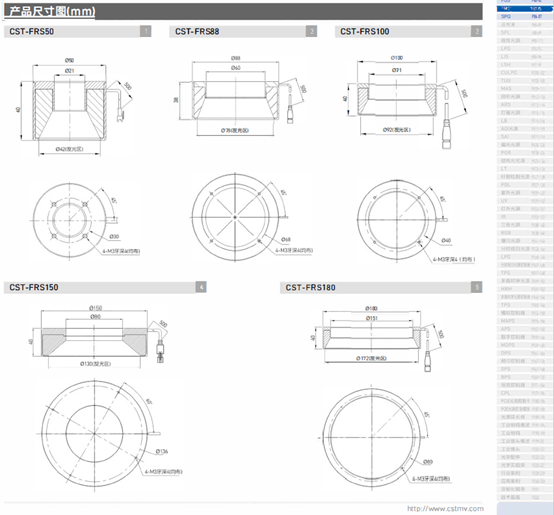Click the number badge beside CST-FRS150
Image resolution: width=554 pixels, height=515 pixels.
(x=201, y=287)
